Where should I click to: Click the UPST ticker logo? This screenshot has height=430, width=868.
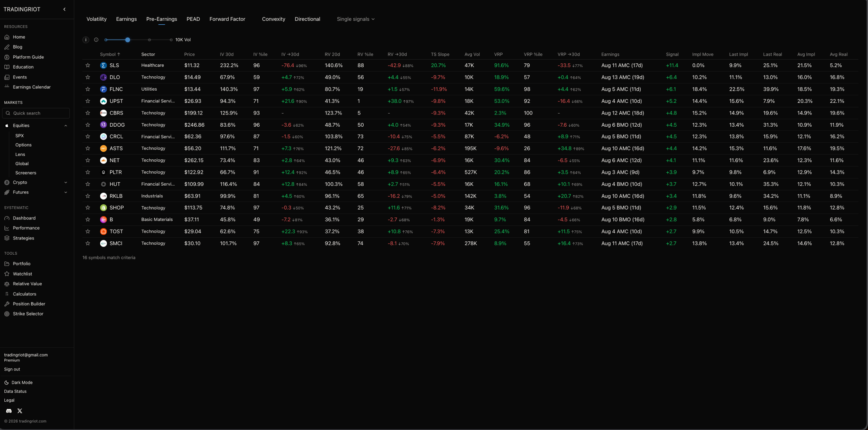(x=103, y=101)
